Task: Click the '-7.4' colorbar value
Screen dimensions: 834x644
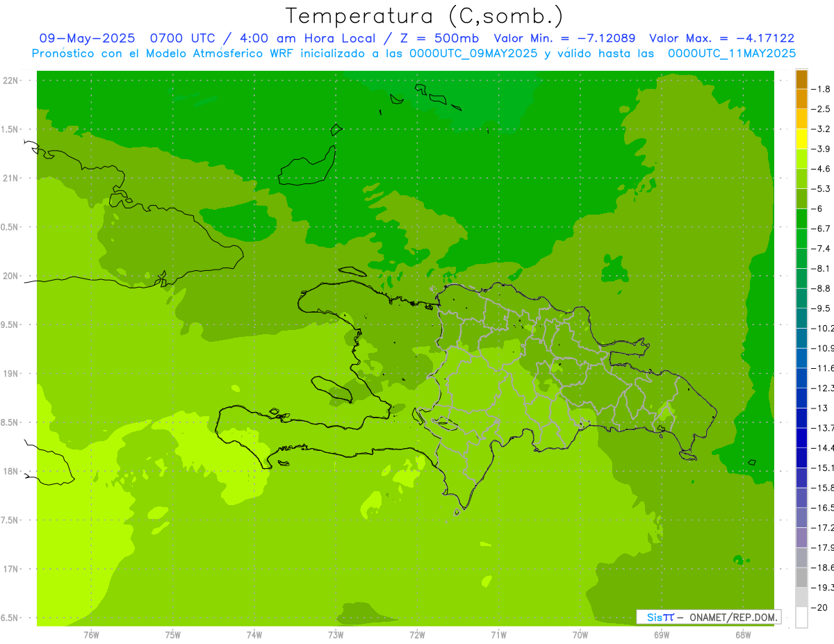Action: [821, 249]
